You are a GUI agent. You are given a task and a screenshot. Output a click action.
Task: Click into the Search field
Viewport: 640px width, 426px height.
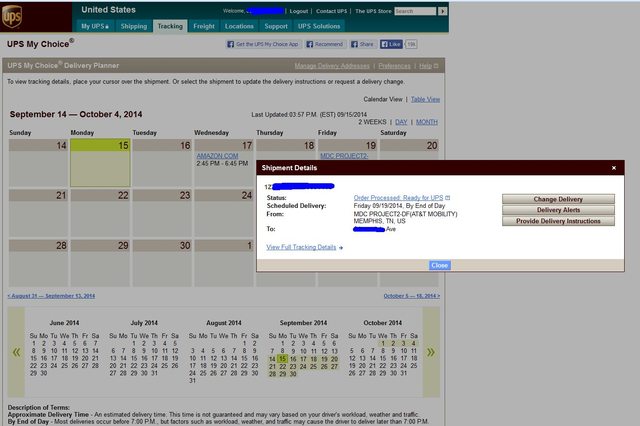416,11
